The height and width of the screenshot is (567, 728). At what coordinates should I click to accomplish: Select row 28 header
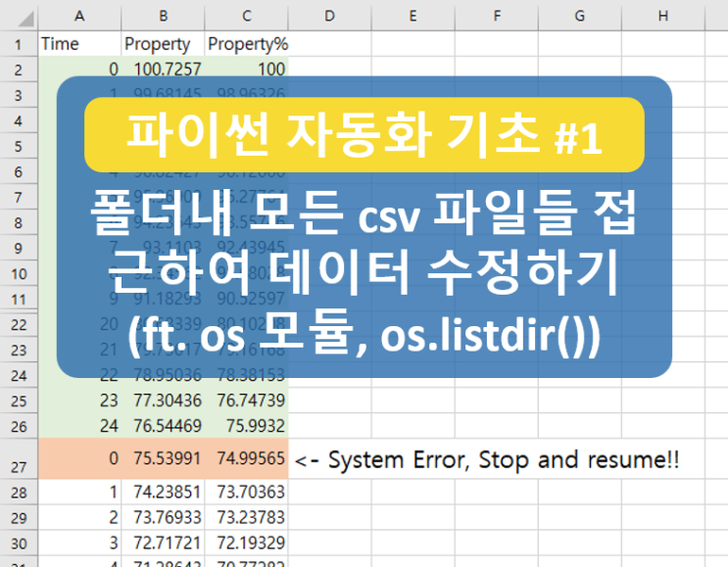point(19,492)
